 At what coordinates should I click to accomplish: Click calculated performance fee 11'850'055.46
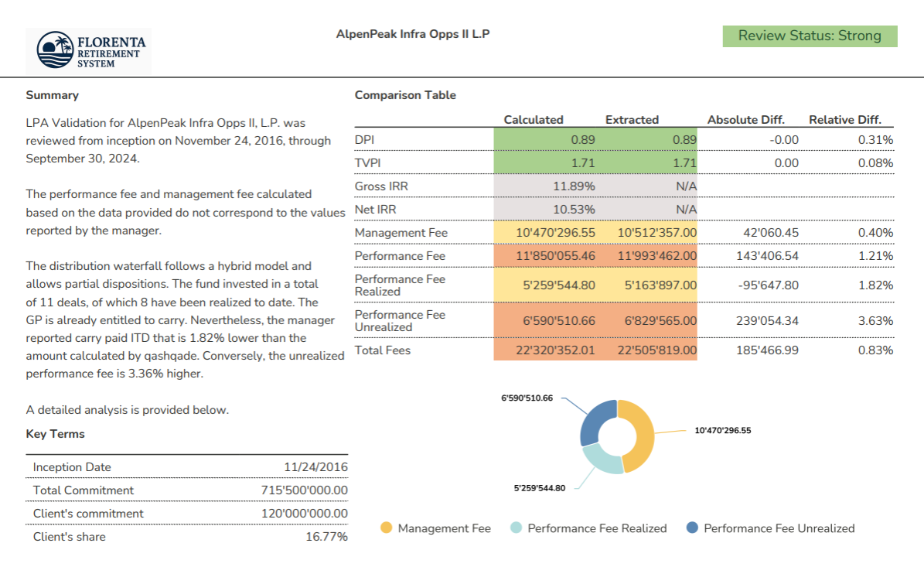click(556, 256)
